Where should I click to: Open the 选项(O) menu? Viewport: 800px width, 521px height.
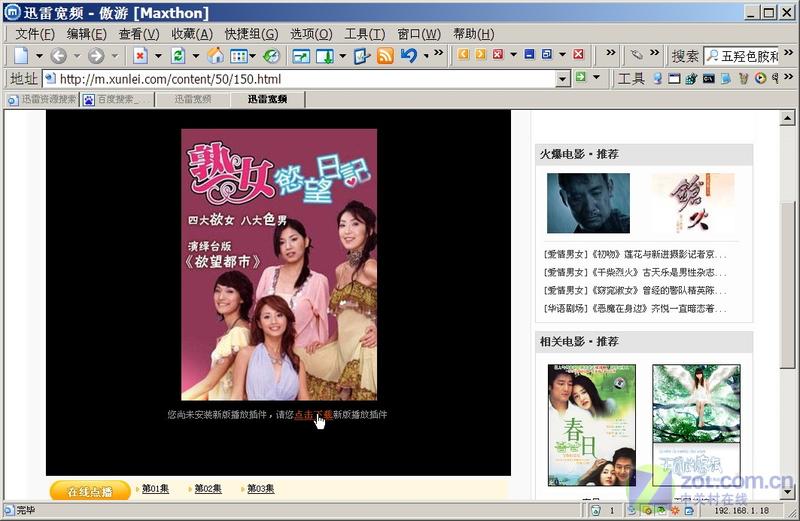tap(311, 34)
